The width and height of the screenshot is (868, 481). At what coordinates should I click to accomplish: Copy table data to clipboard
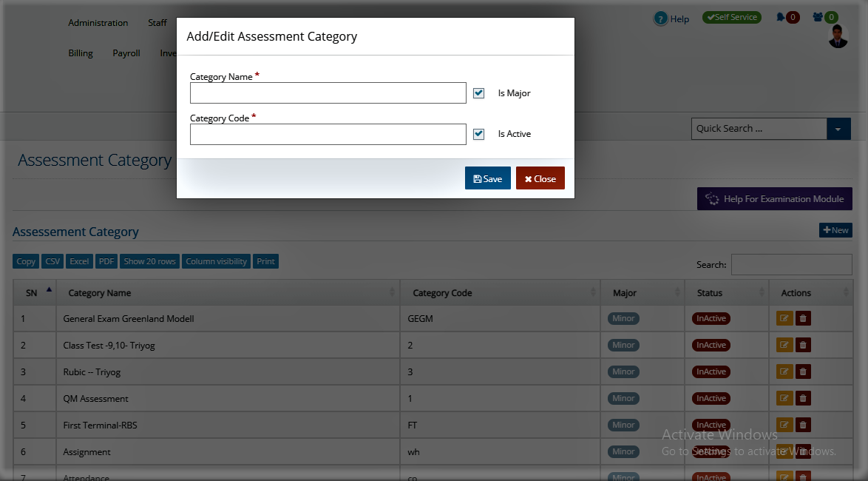[x=25, y=261]
